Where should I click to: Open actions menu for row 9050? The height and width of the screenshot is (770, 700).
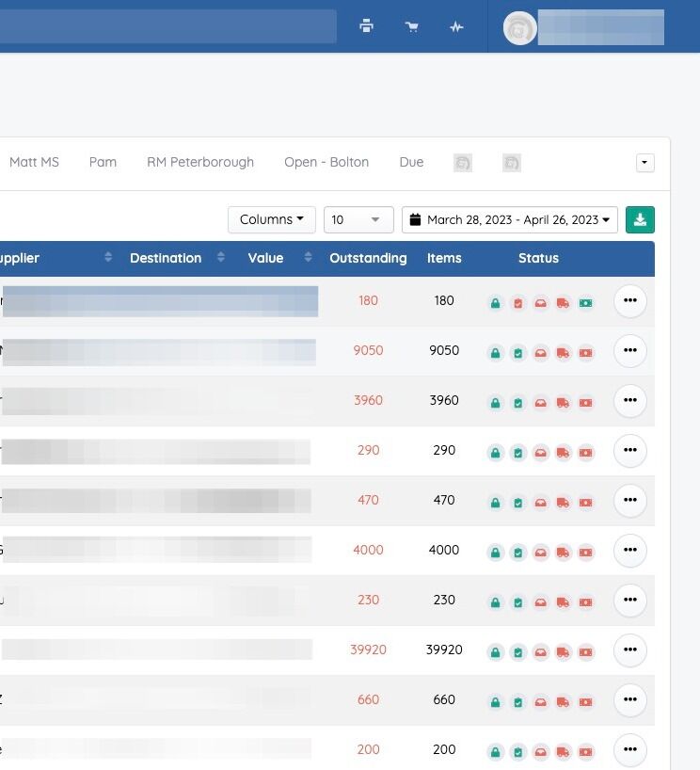[x=629, y=350]
